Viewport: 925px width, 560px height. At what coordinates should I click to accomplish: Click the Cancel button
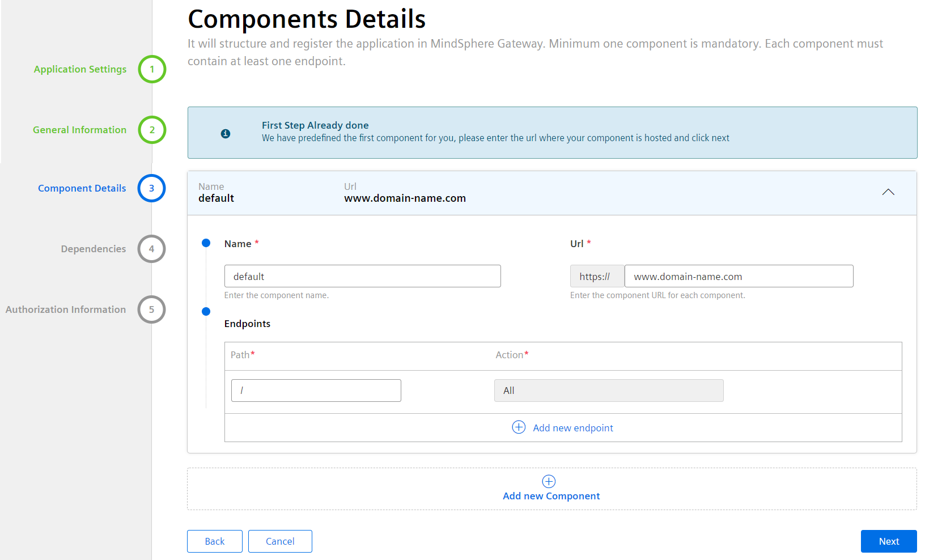280,541
